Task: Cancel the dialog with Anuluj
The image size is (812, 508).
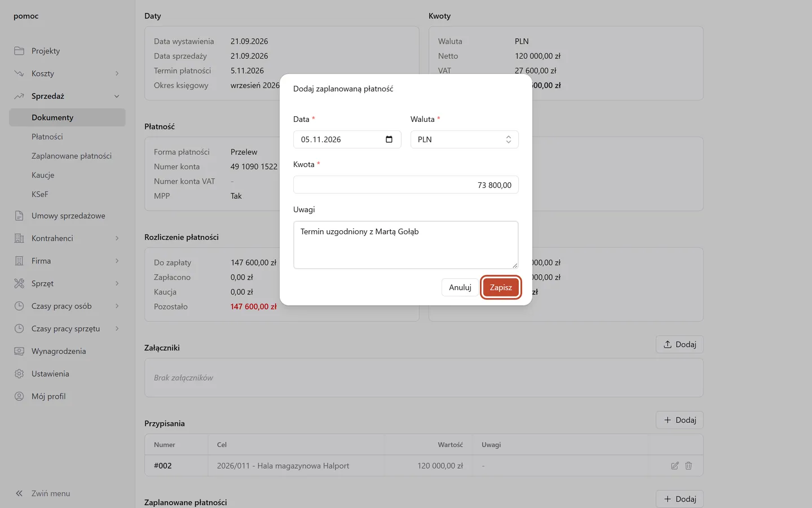Action: pos(460,287)
